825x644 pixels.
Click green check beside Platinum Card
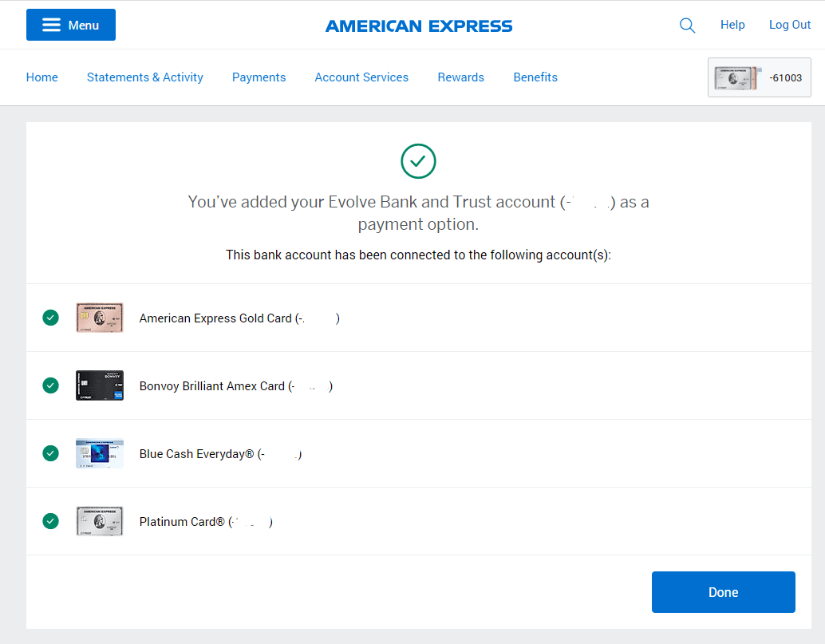coord(50,521)
